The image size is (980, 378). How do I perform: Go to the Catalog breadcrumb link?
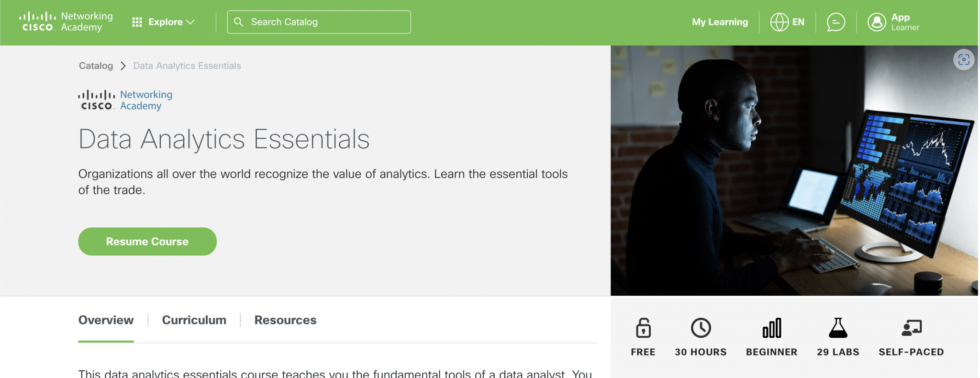pos(96,66)
